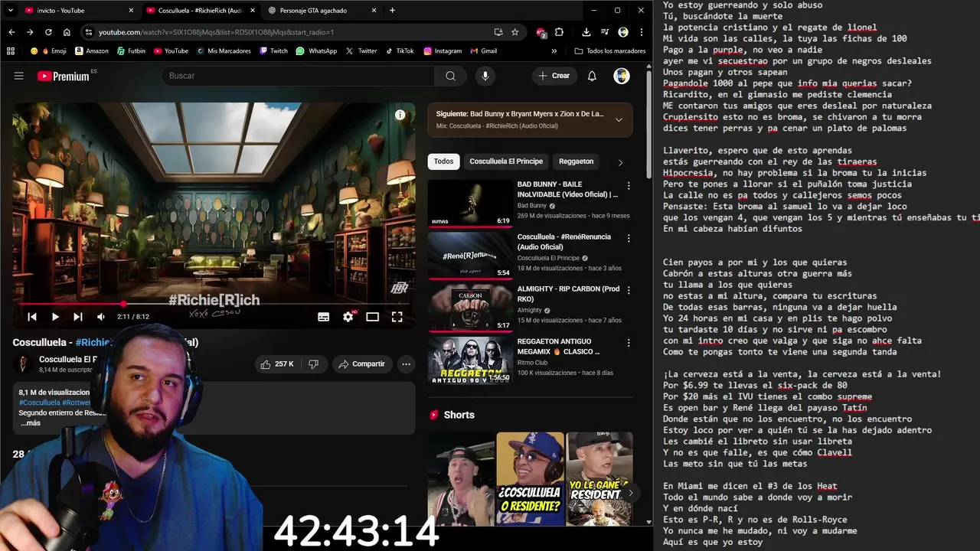Open a new browser tab
Image resolution: width=980 pixels, height=551 pixels.
click(x=392, y=11)
